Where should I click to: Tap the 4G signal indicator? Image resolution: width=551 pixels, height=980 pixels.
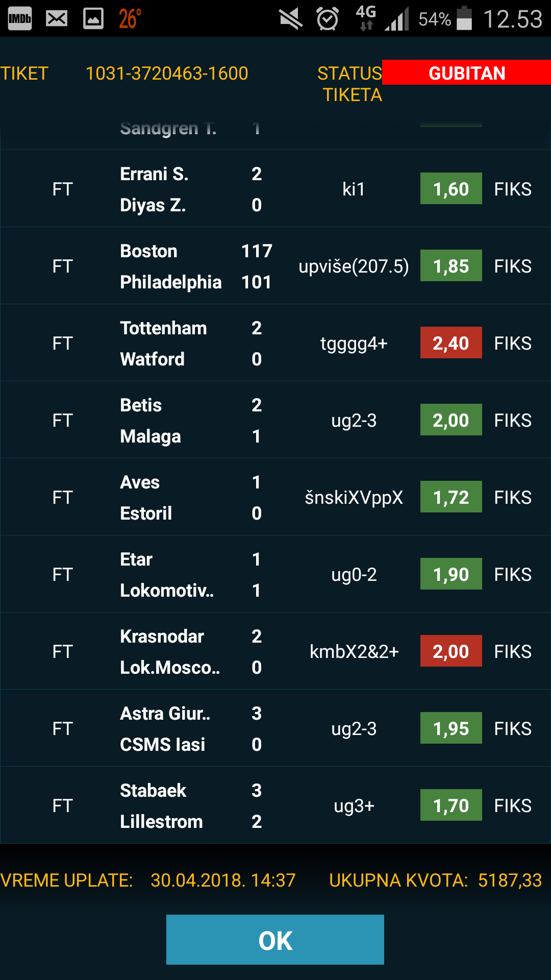[366, 18]
